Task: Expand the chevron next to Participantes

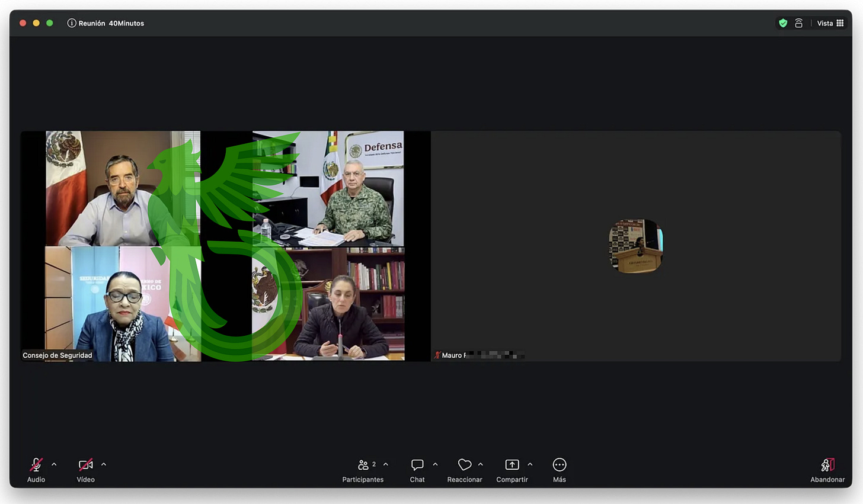Action: tap(386, 464)
